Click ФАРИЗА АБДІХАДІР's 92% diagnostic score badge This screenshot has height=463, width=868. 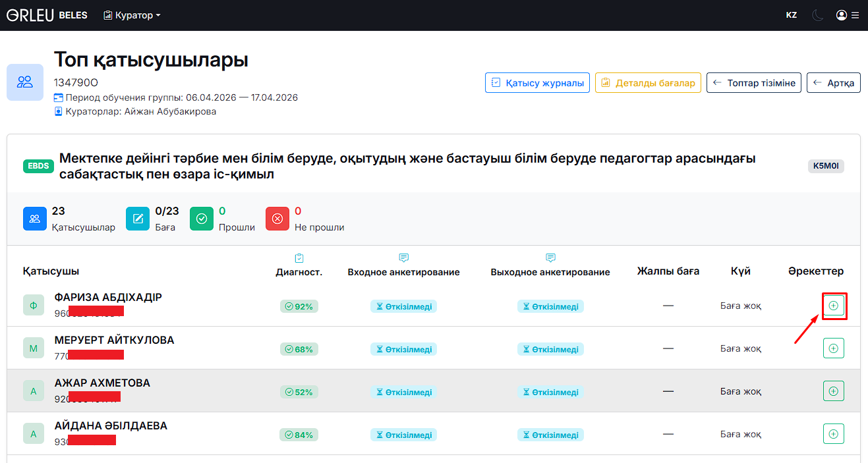(x=299, y=306)
